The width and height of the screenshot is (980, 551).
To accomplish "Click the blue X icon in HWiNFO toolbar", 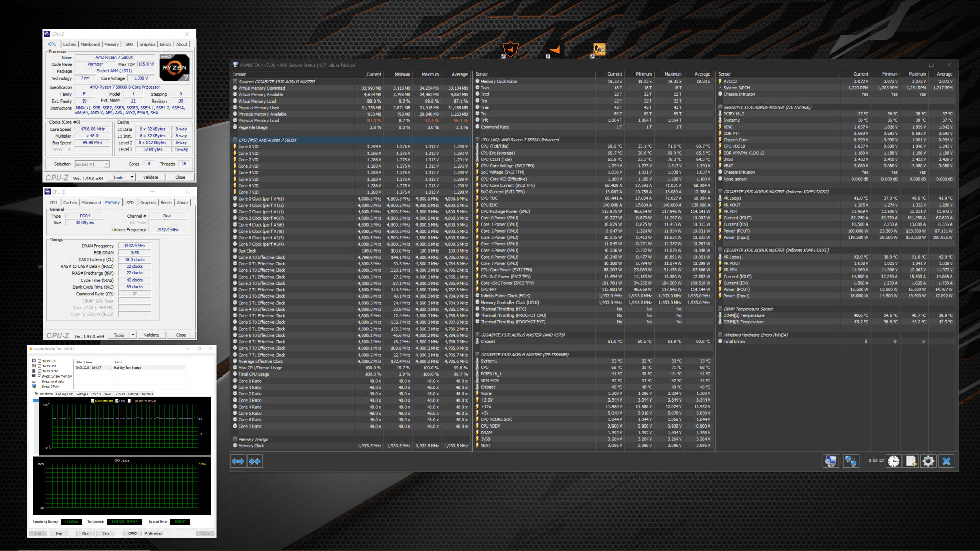I will coord(946,461).
